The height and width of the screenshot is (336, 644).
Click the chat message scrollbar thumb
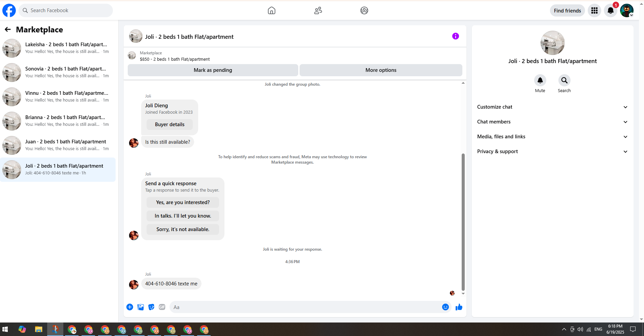click(463, 222)
